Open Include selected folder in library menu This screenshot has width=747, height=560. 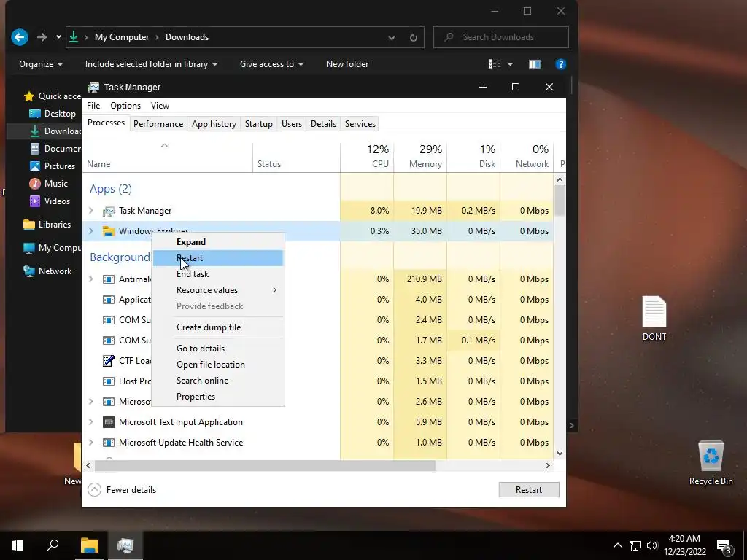(151, 64)
